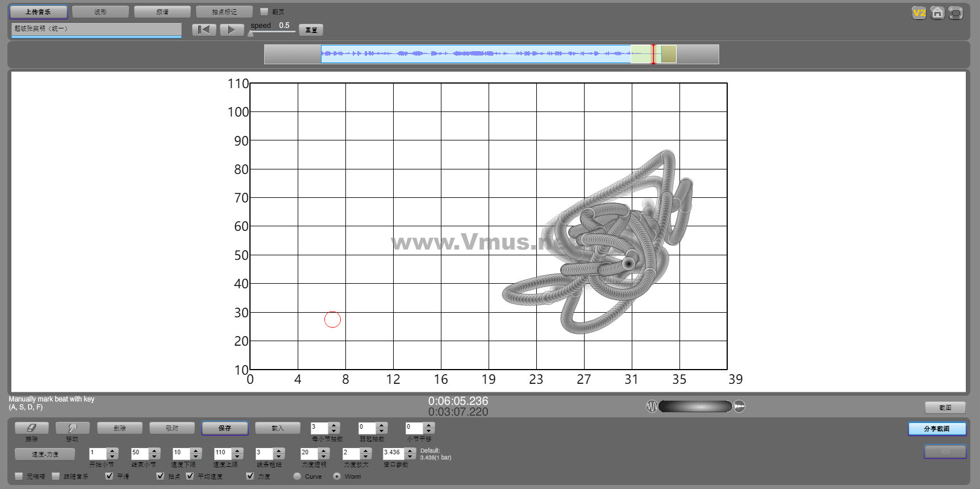
Task: Select the Curve display radio button
Action: 297,476
